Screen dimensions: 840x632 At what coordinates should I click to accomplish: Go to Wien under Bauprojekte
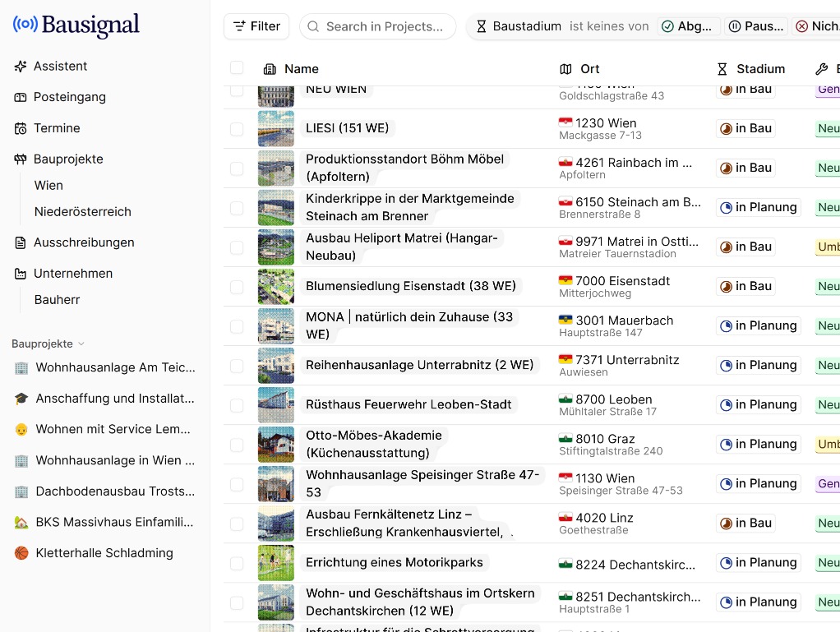(x=48, y=185)
